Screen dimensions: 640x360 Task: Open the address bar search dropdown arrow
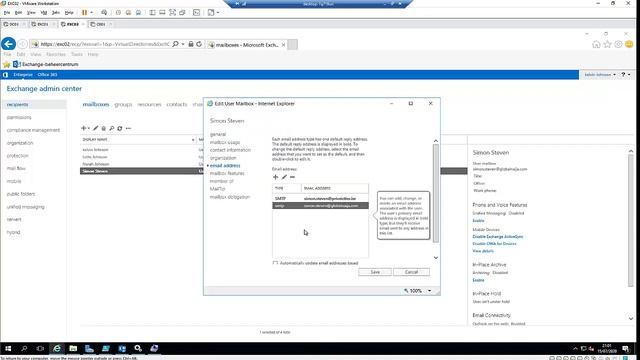183,44
